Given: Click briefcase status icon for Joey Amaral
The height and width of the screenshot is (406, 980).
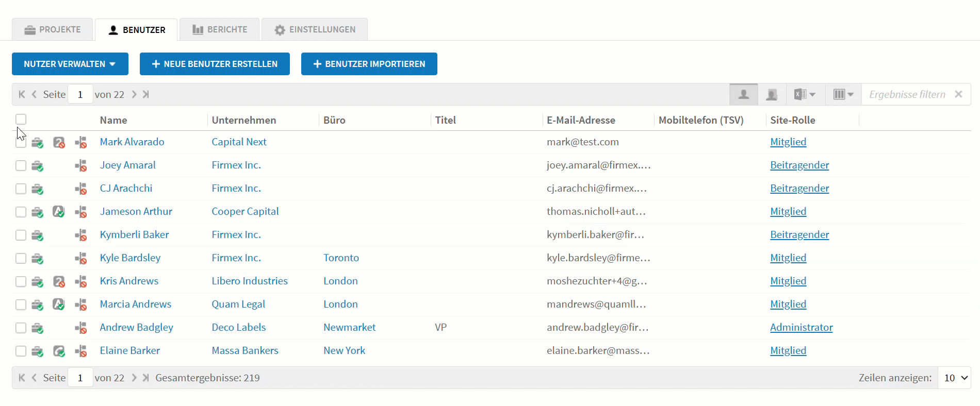Looking at the screenshot, I should coord(37,166).
